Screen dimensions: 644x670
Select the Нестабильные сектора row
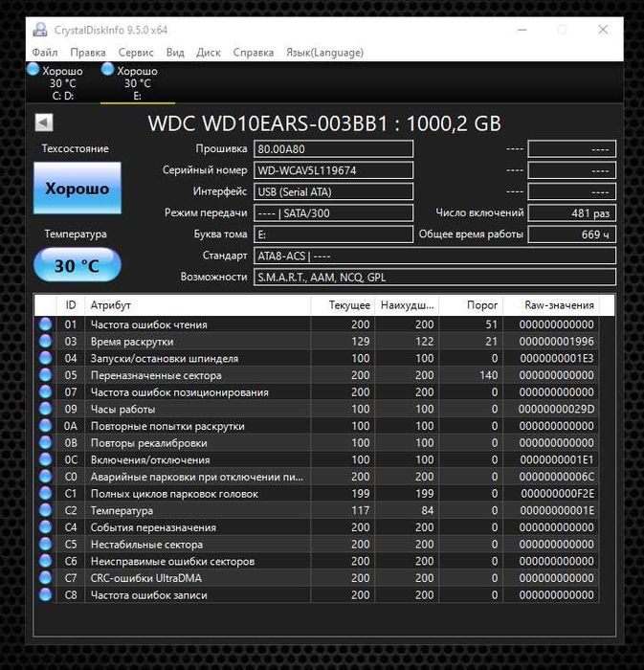point(317,544)
